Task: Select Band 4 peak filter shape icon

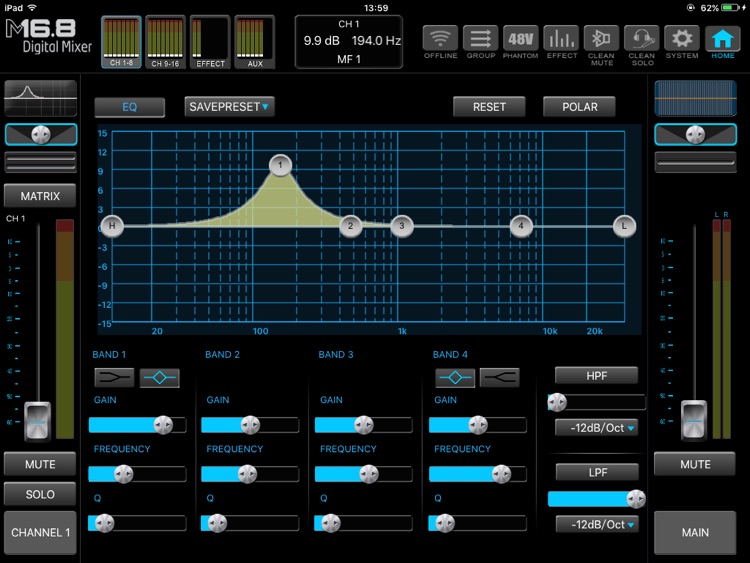Action: tap(455, 377)
